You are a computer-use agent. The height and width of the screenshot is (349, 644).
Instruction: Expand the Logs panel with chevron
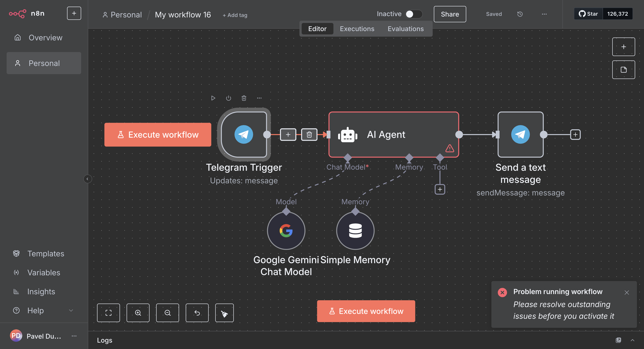click(632, 340)
